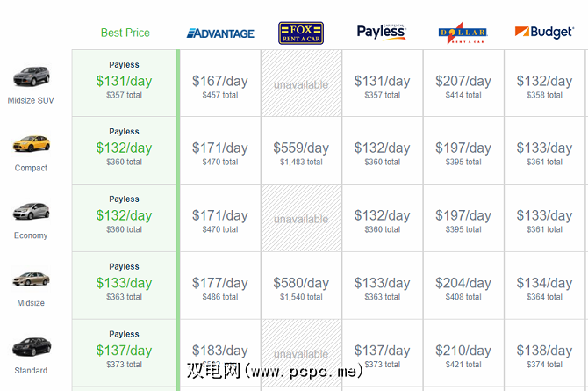This screenshot has height=391, width=588.
Task: Click the Dollar Rent A Car logo
Action: point(463,34)
